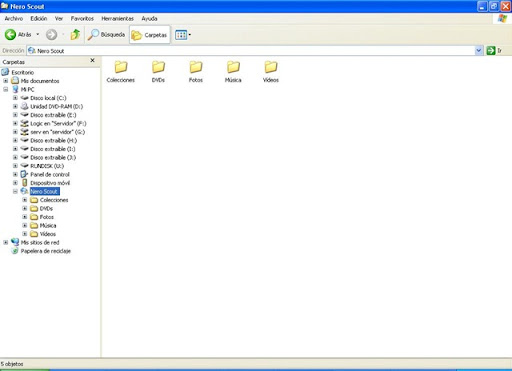Open the Herramientas menu

(x=117, y=19)
